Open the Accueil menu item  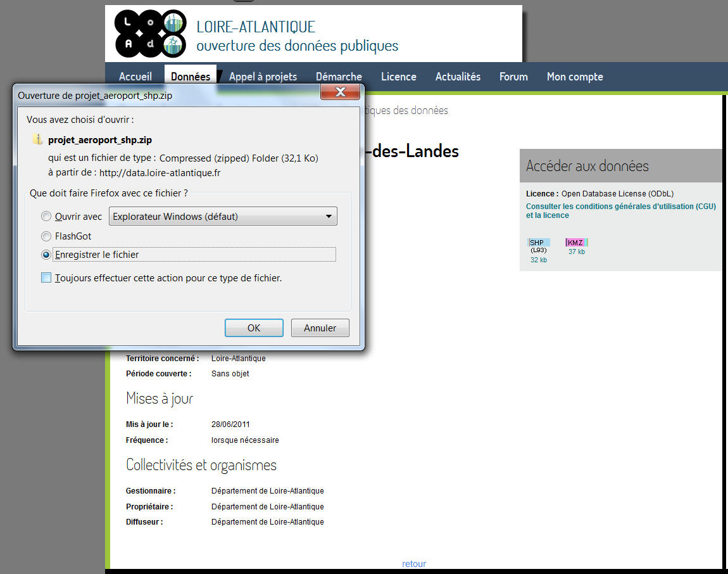point(135,77)
